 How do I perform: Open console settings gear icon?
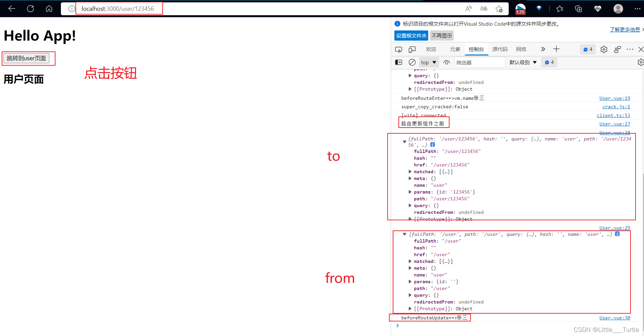click(640, 62)
